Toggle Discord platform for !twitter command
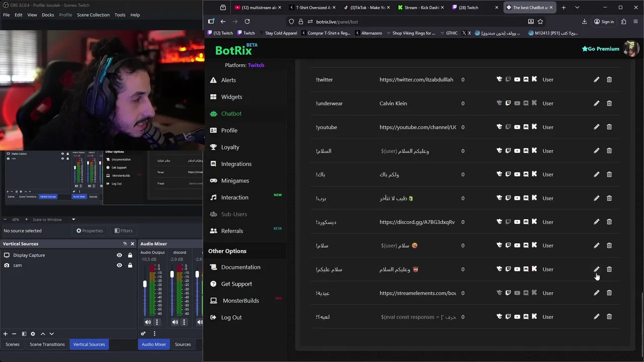 click(x=526, y=79)
